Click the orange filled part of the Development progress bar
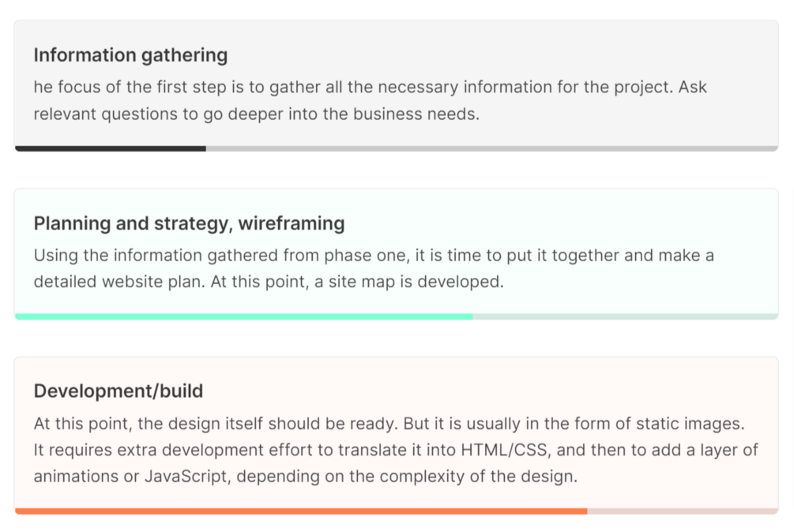Viewport: 794px width, 532px height. (300, 511)
